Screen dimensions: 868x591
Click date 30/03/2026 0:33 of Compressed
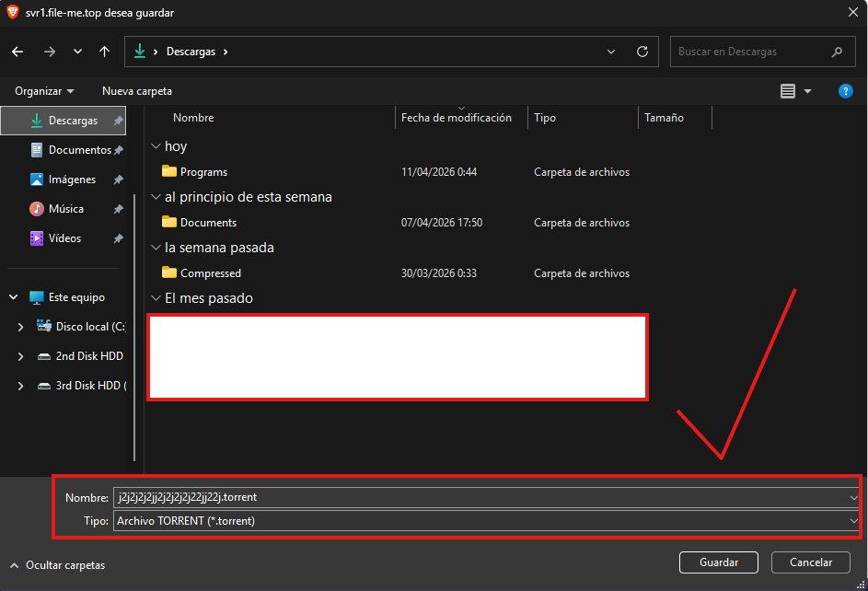point(439,273)
